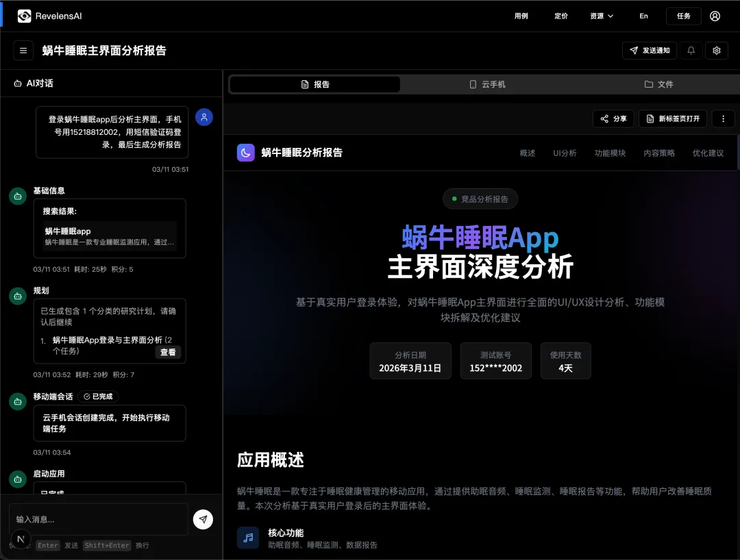
Task: Open the 任务 button
Action: [x=683, y=16]
